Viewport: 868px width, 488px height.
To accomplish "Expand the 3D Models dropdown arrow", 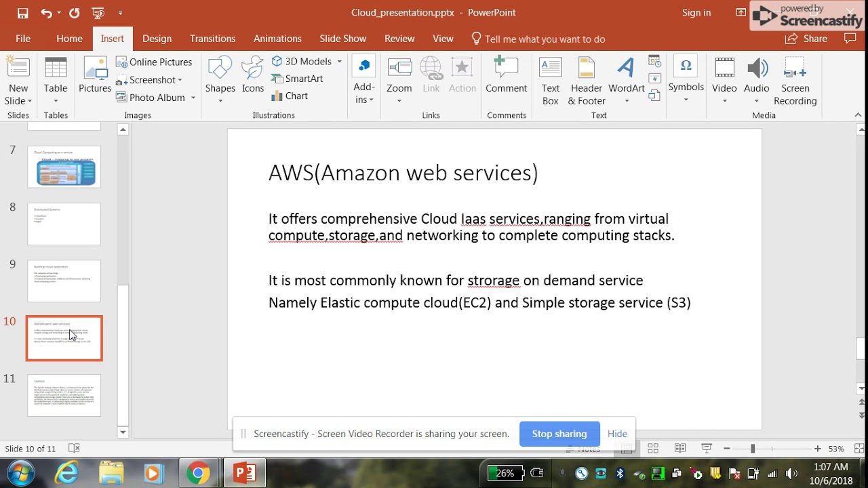I will point(339,61).
